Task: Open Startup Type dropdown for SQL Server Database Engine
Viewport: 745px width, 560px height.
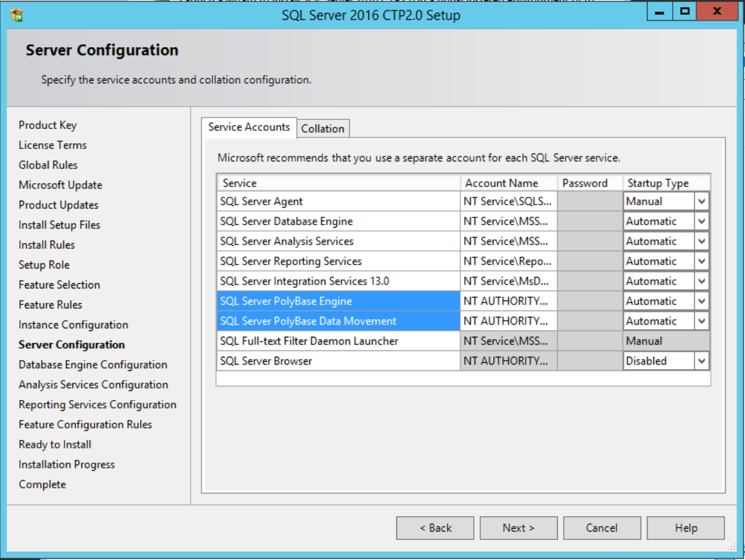Action: (x=702, y=221)
